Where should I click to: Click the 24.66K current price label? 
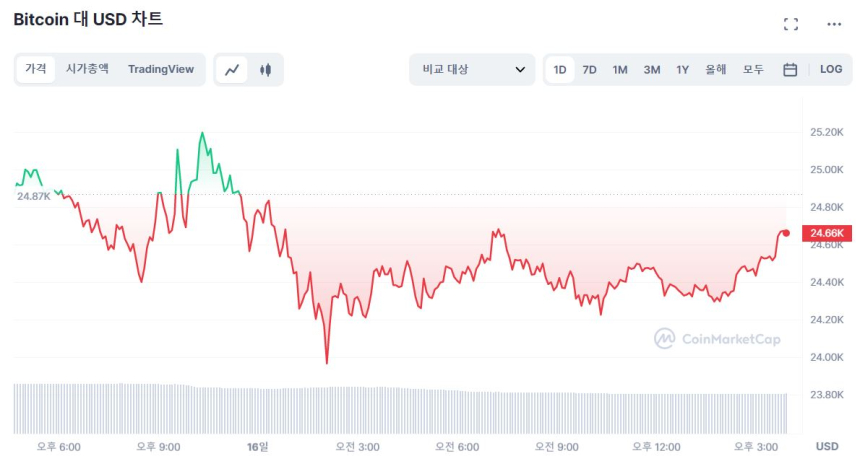point(828,233)
